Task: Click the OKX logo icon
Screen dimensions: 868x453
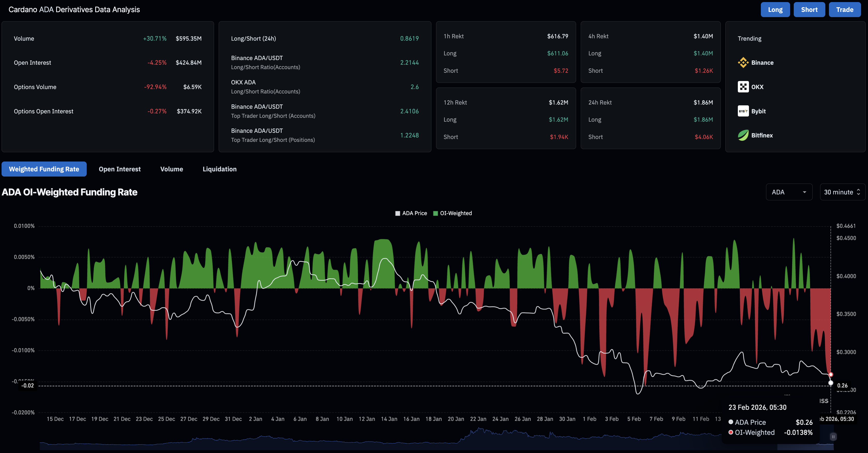Action: 743,87
